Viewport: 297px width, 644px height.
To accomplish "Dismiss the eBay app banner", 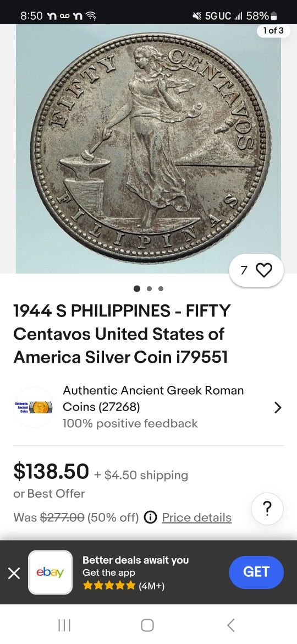I will (x=14, y=573).
